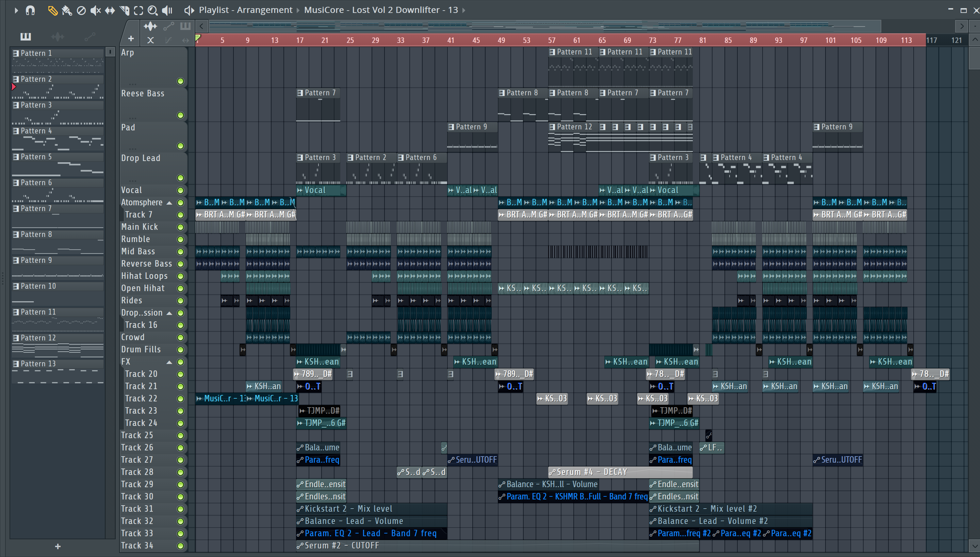Select the Rumble track label
This screenshot has height=557, width=980.
coord(136,239)
